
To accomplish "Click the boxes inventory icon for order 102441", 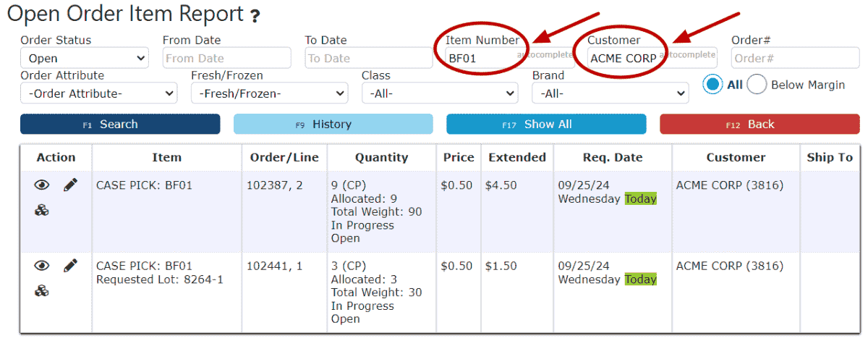I will point(42,291).
